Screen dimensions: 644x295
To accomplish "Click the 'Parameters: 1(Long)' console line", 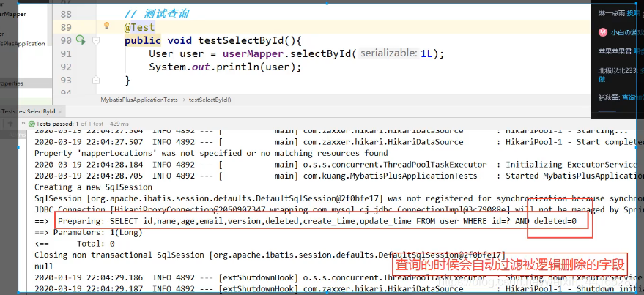I will pos(89,233).
